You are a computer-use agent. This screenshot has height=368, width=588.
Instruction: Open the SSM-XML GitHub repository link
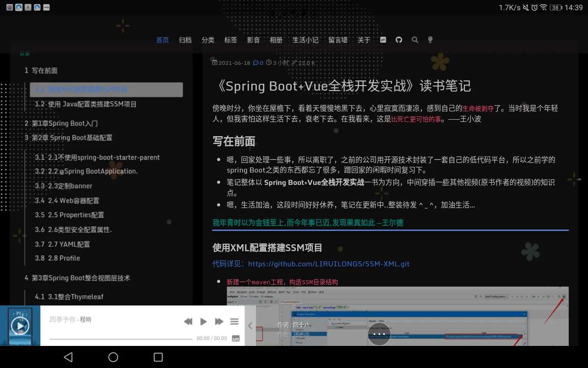(329, 264)
